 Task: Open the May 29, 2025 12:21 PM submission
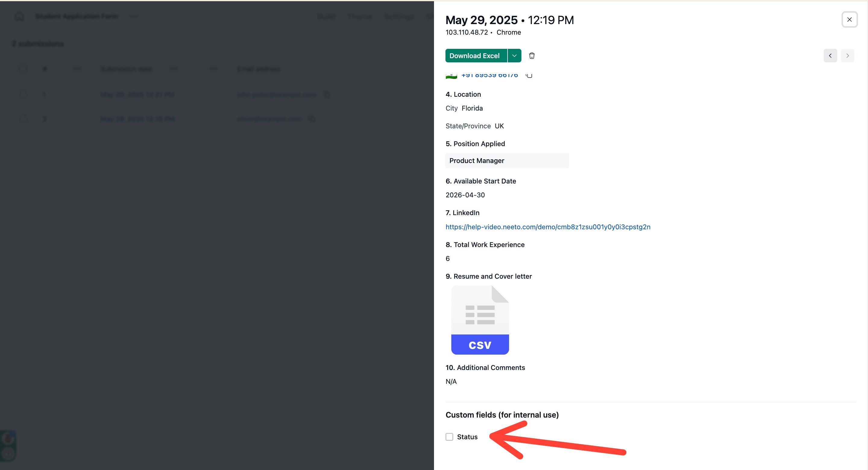coord(137,95)
